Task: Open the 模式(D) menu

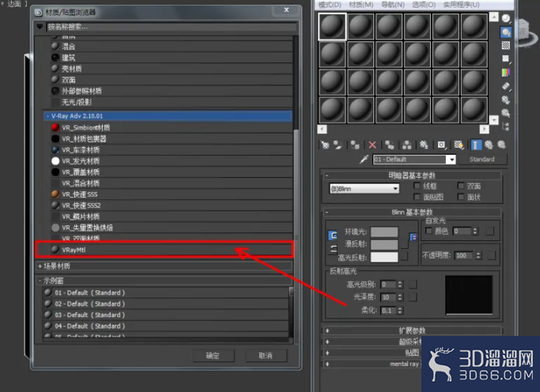Action: coord(330,5)
